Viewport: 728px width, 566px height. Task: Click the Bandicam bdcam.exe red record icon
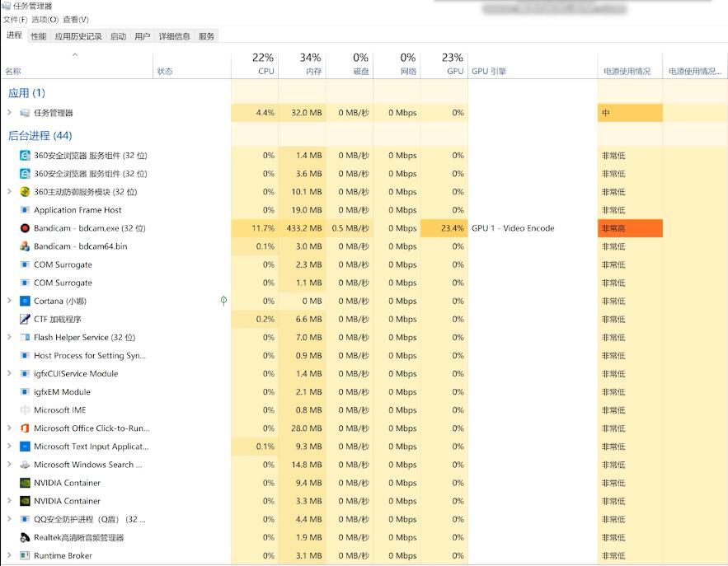pyautogui.click(x=25, y=228)
